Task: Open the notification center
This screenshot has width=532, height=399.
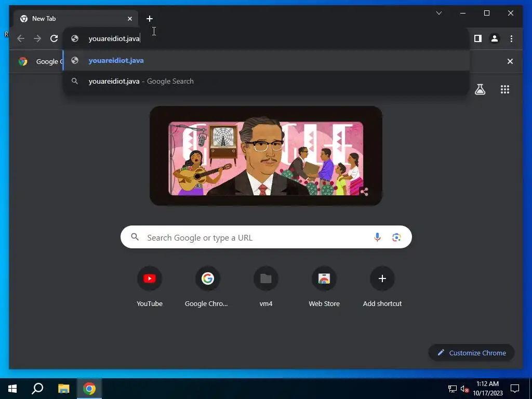Action: pyautogui.click(x=515, y=389)
